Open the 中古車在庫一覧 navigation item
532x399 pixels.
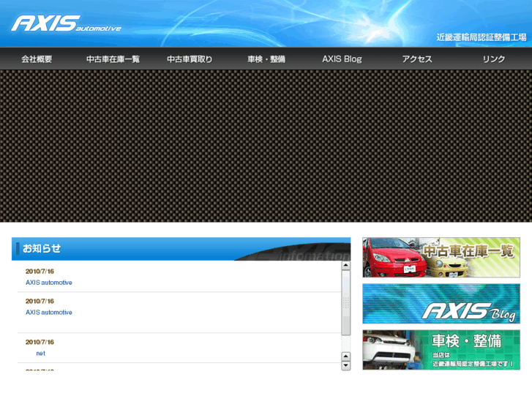point(113,59)
